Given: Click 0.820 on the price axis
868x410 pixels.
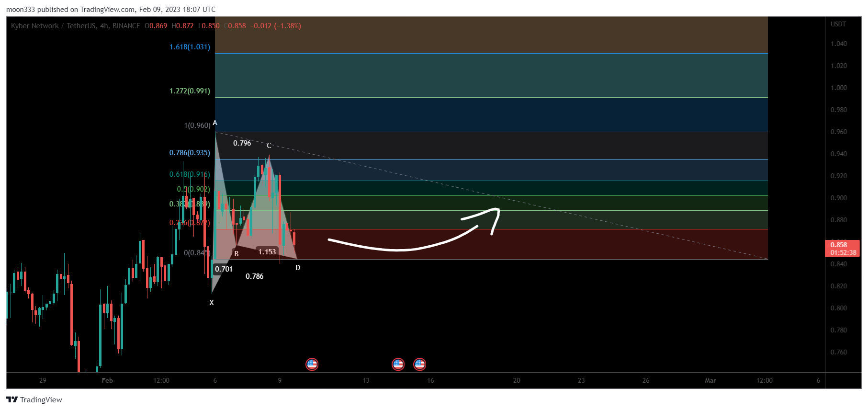Looking at the screenshot, I should pyautogui.click(x=839, y=286).
